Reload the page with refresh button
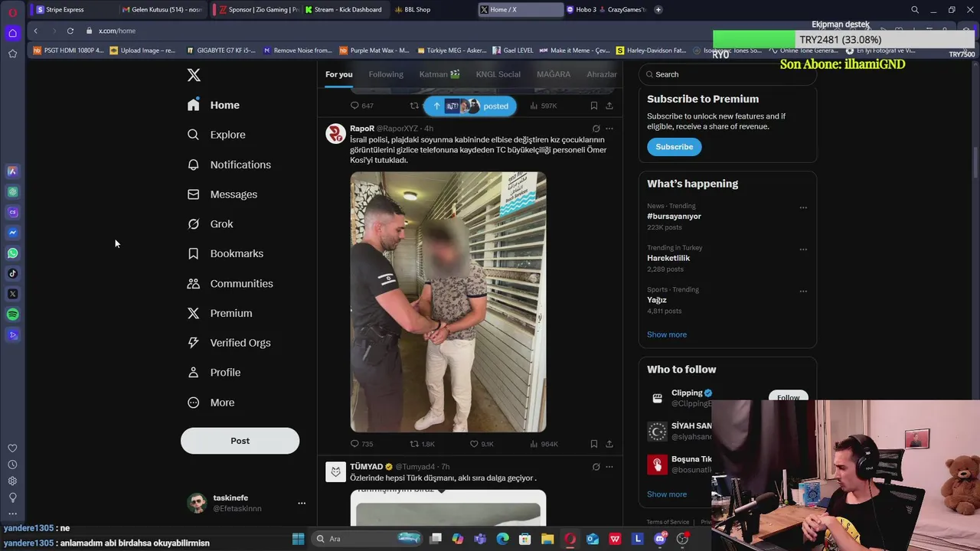This screenshot has height=551, width=980. click(x=70, y=31)
